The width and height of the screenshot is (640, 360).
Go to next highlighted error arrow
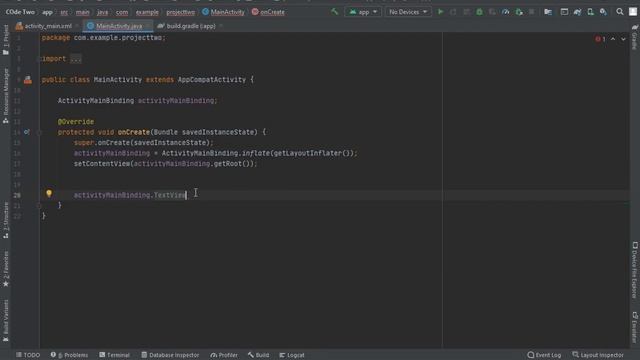click(x=623, y=39)
